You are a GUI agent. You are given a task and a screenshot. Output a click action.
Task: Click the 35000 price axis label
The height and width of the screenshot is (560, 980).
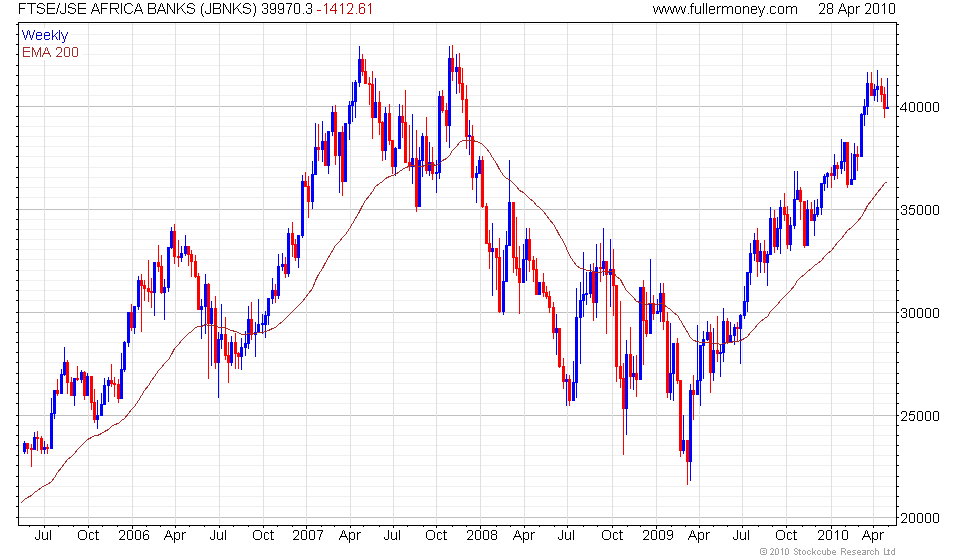919,211
